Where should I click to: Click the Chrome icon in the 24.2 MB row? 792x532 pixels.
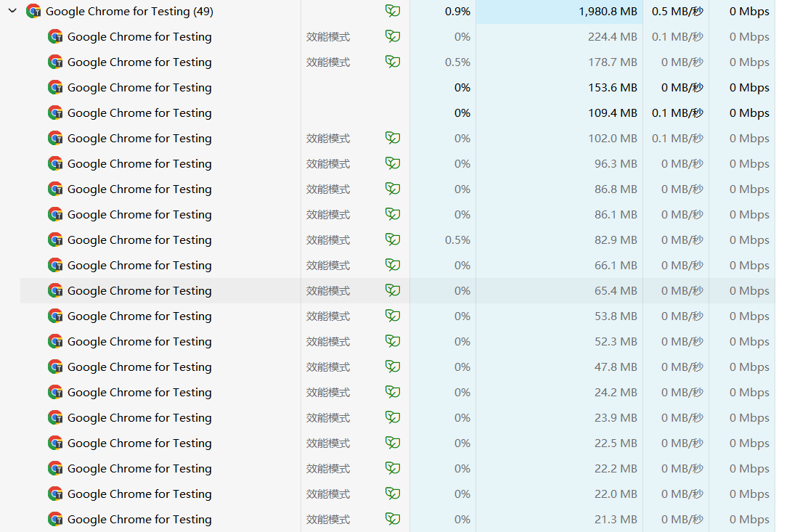coord(55,392)
